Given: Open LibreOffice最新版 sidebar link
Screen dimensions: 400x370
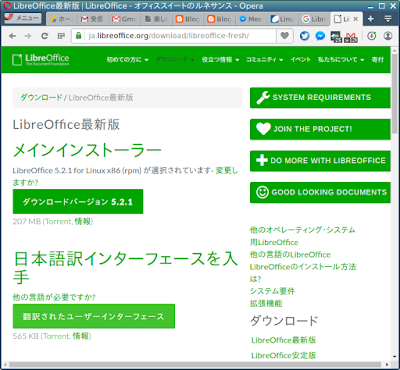Looking at the screenshot, I should pyautogui.click(x=284, y=340).
